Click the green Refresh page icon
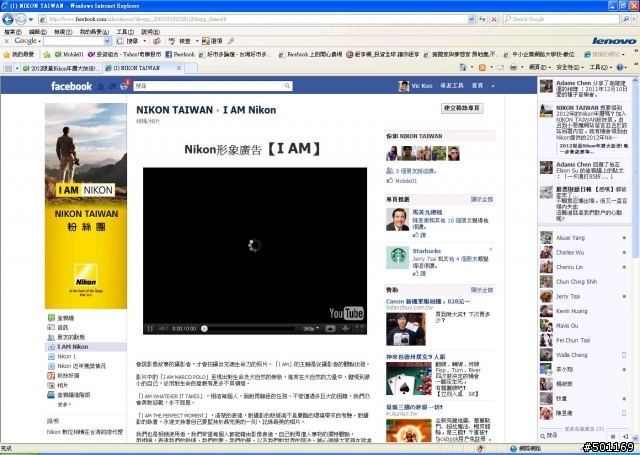This screenshot has height=455, width=640. 482,19
